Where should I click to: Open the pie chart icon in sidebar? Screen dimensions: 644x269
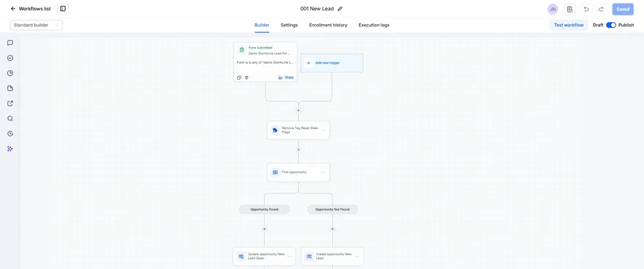10,73
